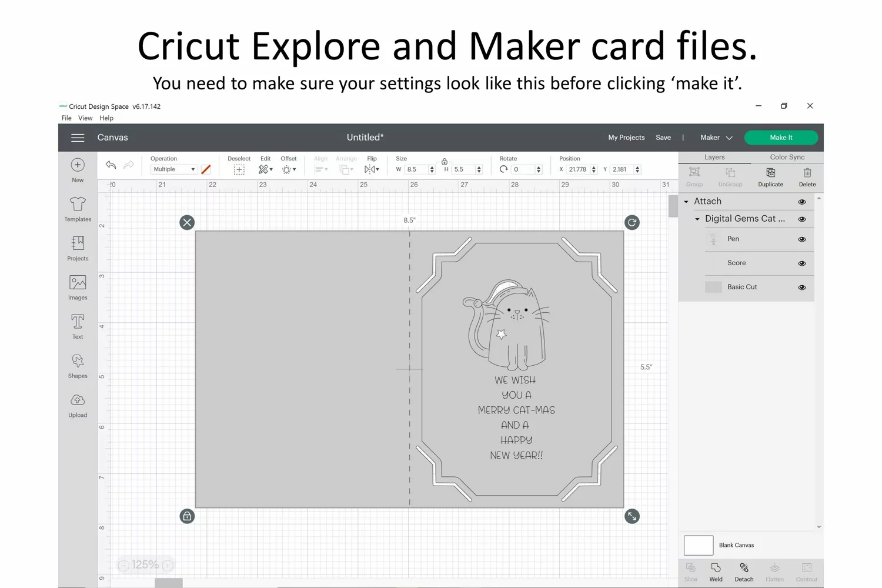Click the lock handle on the card selection
The width and height of the screenshot is (882, 588).
pyautogui.click(x=187, y=516)
